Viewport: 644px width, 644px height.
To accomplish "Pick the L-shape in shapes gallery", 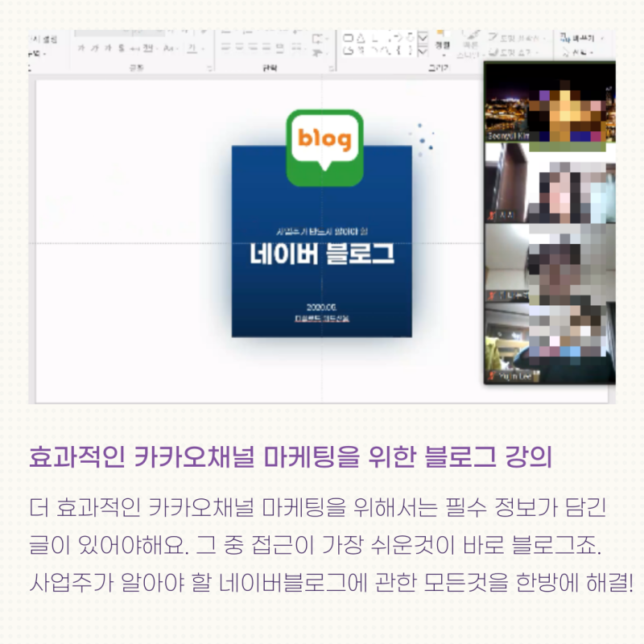I will (374, 38).
